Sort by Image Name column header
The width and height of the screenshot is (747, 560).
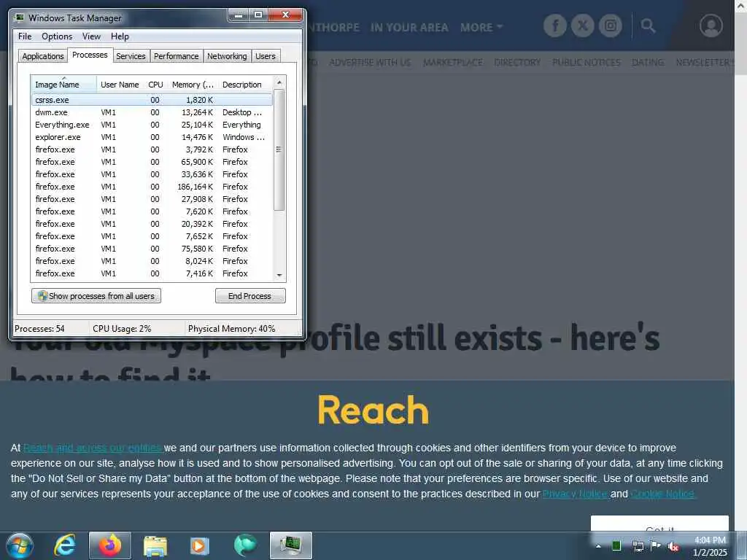click(64, 85)
